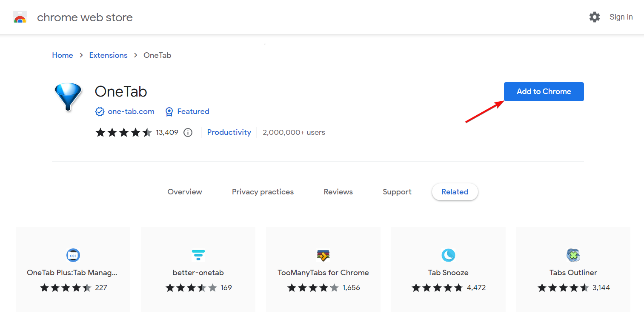Visit the one-tab.com publisher link
644x322 pixels.
pyautogui.click(x=131, y=111)
